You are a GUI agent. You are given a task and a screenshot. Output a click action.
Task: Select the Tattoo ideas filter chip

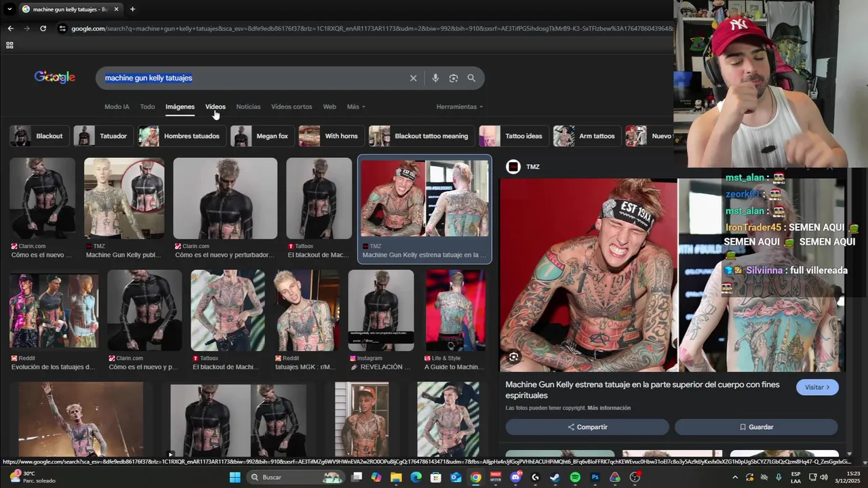[x=513, y=136]
